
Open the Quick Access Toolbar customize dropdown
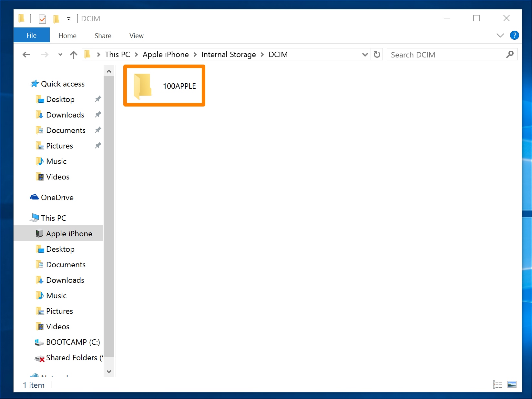tap(68, 19)
